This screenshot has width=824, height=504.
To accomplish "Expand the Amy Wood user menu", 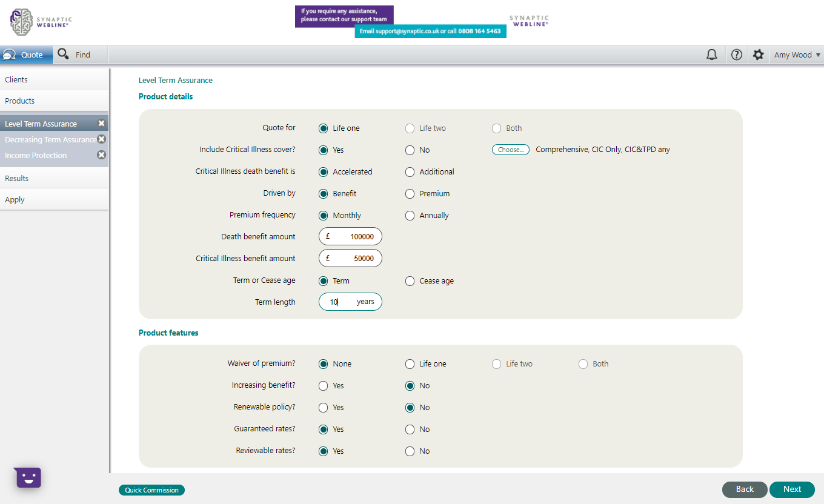I will tap(797, 55).
